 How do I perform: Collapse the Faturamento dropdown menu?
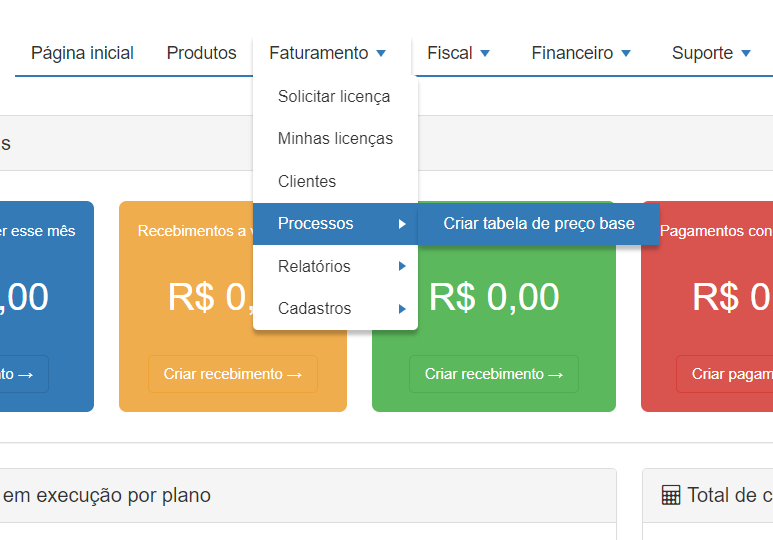coord(327,53)
